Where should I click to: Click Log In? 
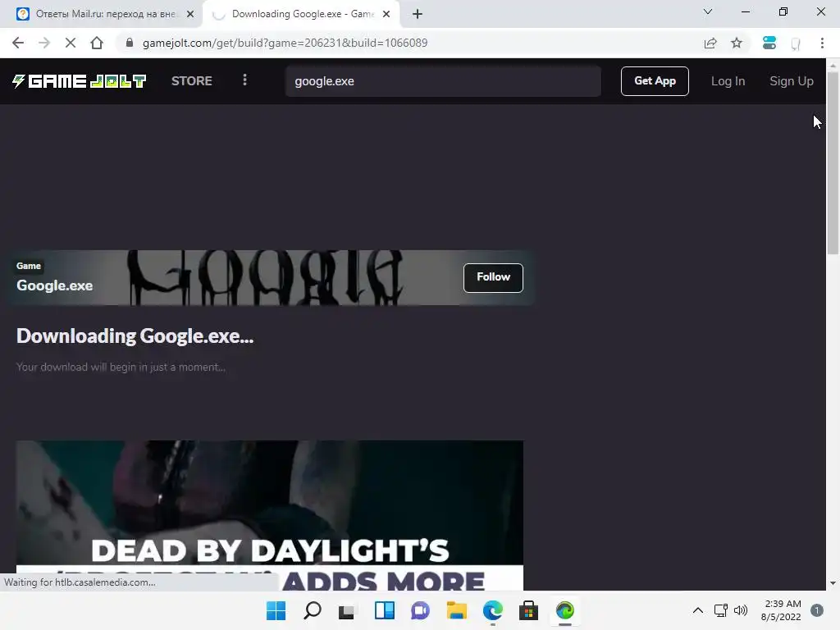coord(728,81)
